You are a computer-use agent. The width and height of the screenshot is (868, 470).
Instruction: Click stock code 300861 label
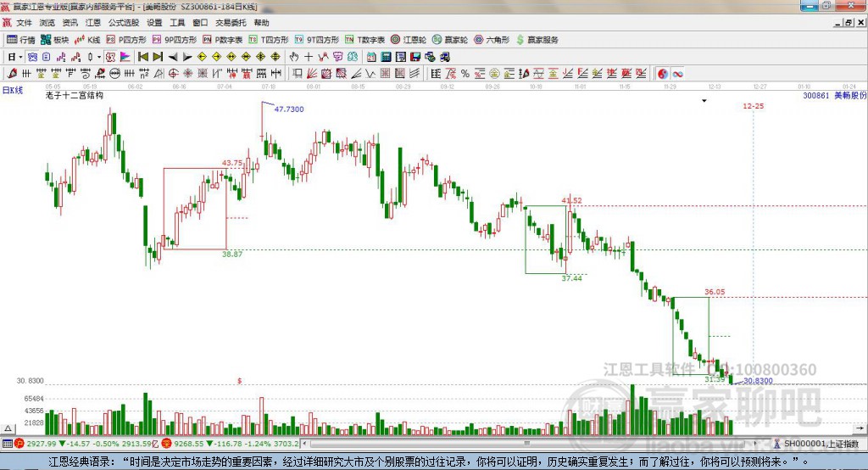(816, 95)
